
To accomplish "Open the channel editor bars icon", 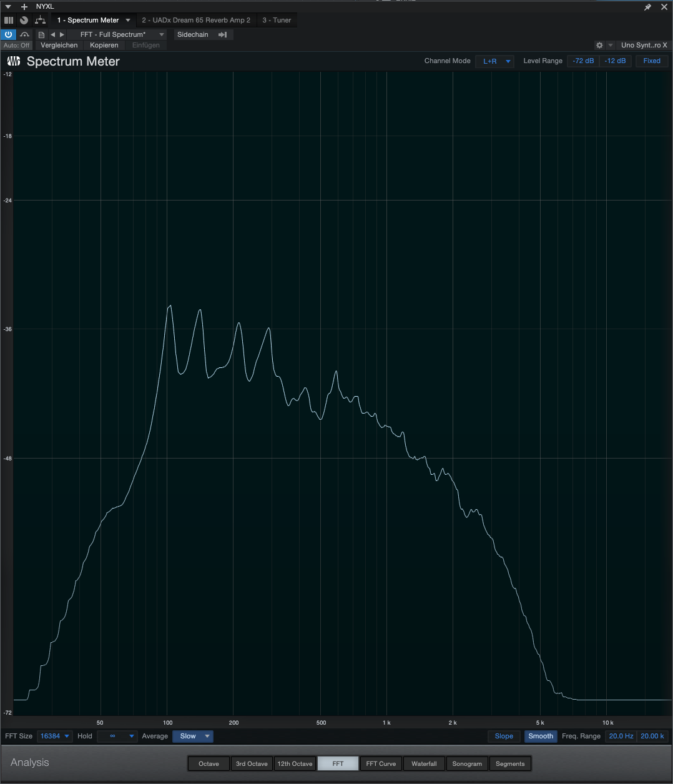I will click(x=9, y=20).
